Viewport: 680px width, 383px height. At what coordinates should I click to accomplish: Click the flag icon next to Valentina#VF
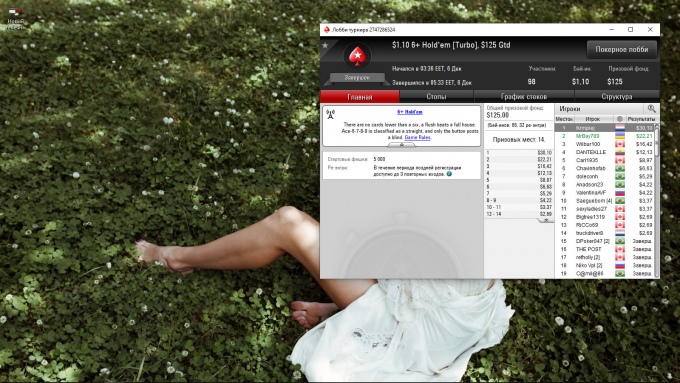tap(620, 193)
